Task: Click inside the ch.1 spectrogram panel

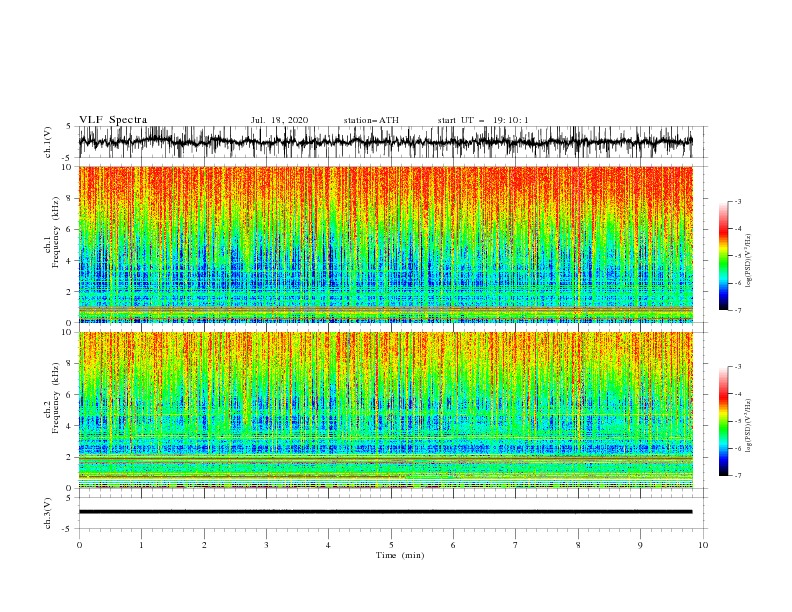Action: (x=385, y=244)
